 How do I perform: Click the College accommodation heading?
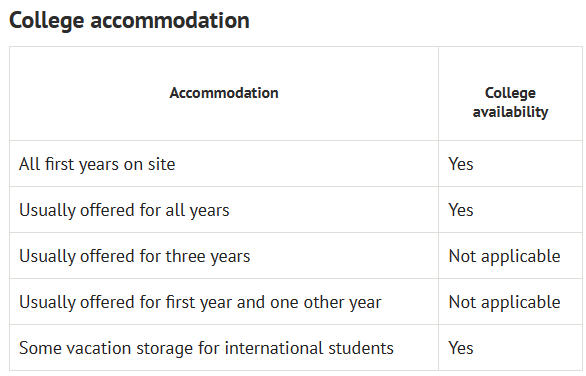(129, 21)
